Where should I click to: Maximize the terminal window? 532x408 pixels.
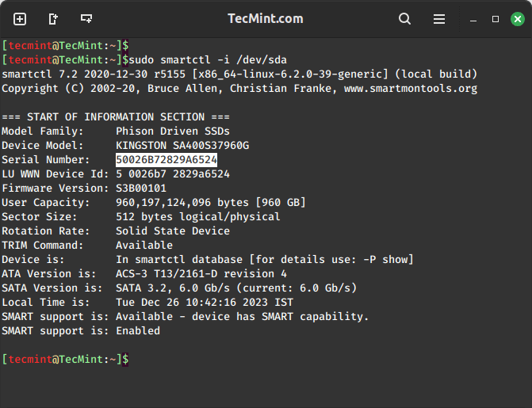tap(496, 18)
